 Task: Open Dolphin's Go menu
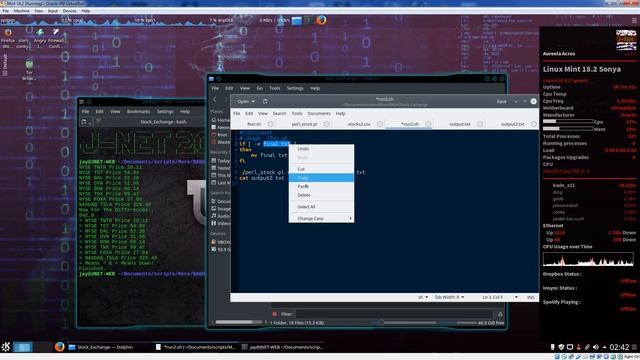tap(260, 88)
